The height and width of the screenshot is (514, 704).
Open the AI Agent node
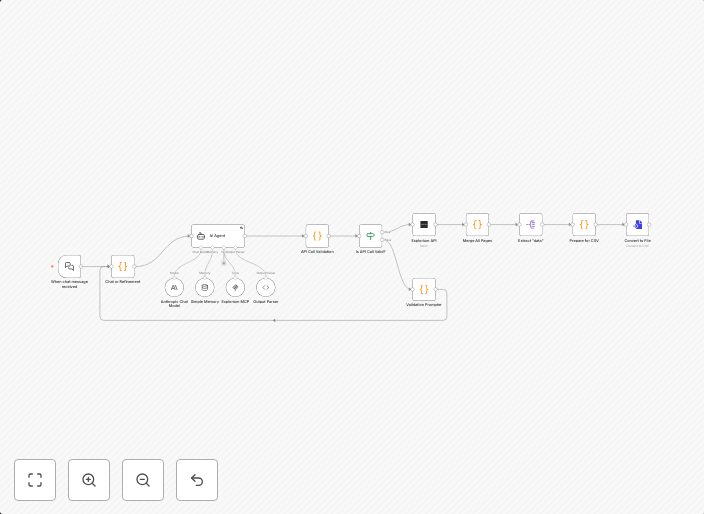218,236
